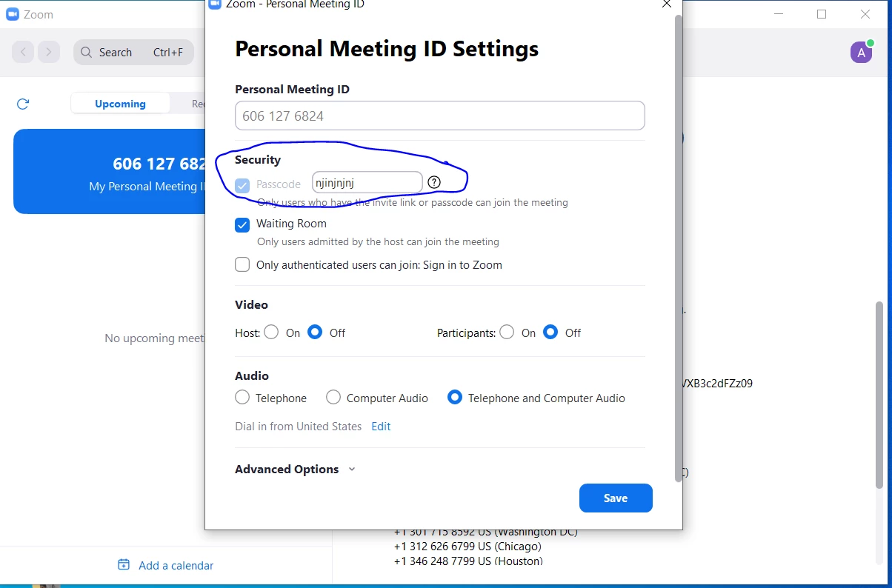Minimize the main Zoom window
892x588 pixels.
pyautogui.click(x=778, y=14)
